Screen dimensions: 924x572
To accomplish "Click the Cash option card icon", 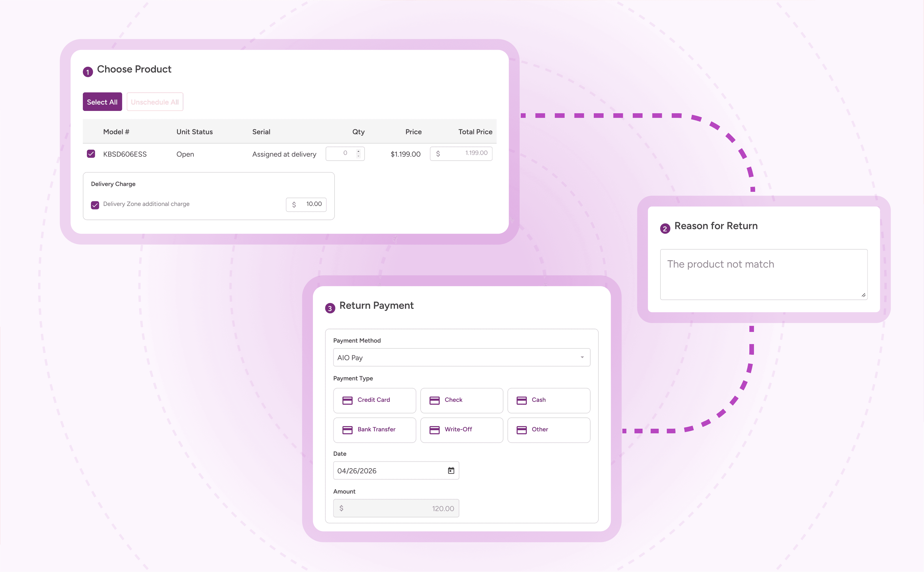I will point(522,400).
